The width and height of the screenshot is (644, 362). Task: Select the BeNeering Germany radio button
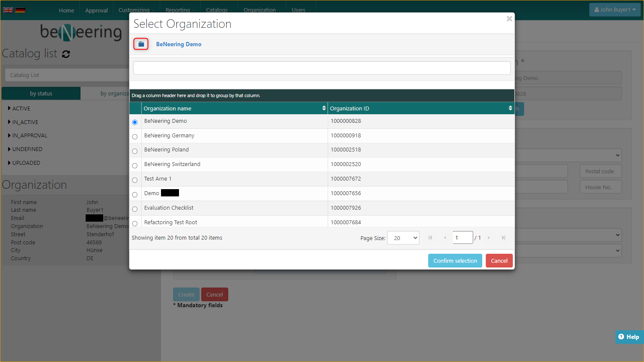[x=135, y=137]
